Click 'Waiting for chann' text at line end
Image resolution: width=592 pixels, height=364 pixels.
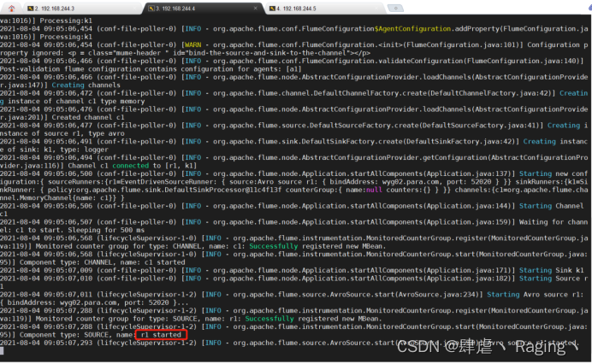coord(554,222)
